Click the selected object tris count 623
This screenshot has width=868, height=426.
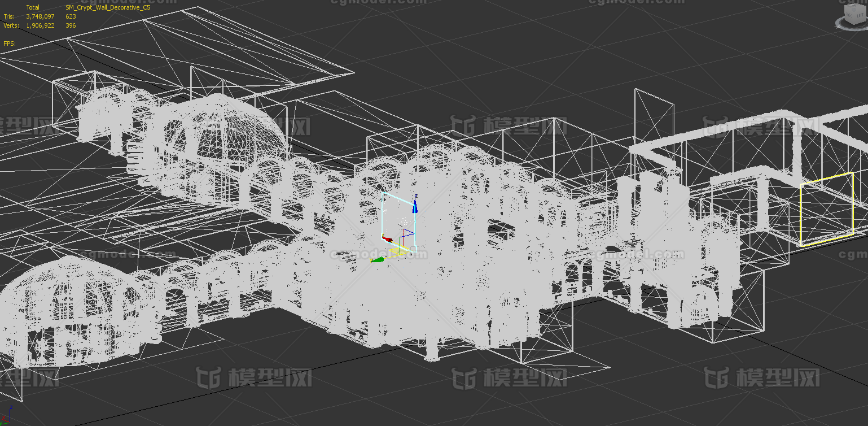pyautogui.click(x=71, y=16)
